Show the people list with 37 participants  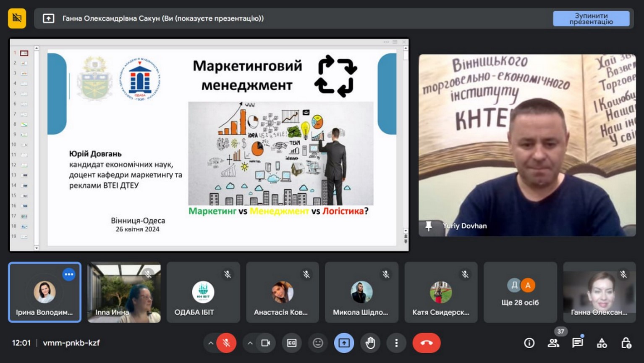coord(553,343)
